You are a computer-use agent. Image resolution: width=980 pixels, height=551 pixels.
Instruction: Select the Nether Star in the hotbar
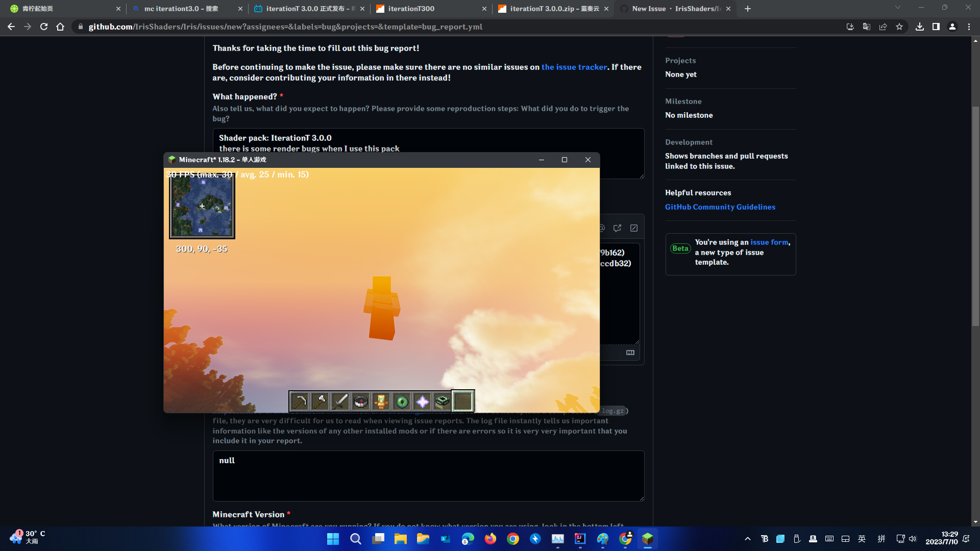pos(422,402)
